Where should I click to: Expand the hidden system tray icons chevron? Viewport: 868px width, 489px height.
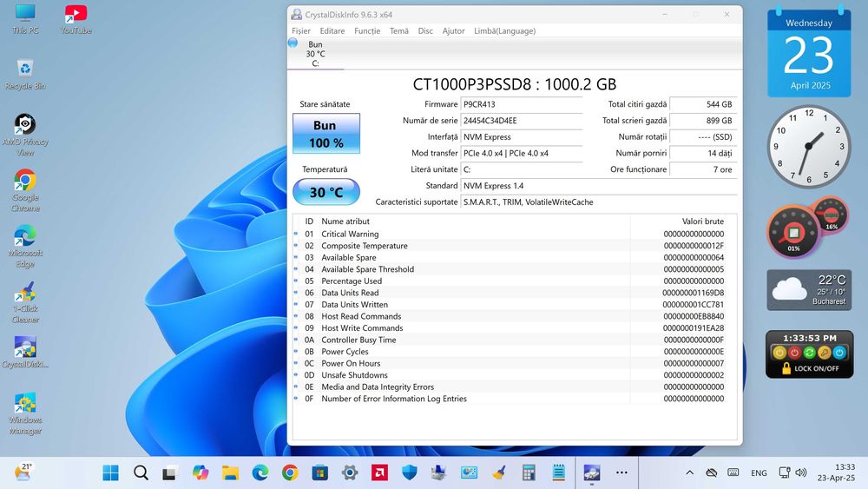pos(689,473)
